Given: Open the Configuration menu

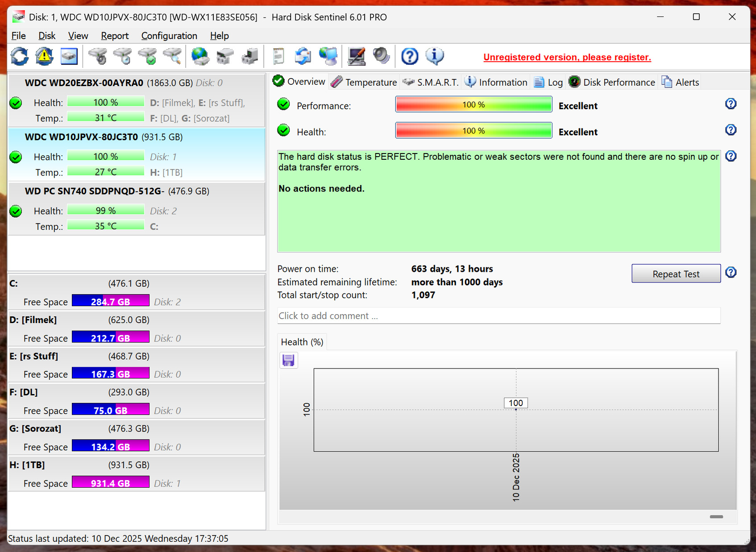Looking at the screenshot, I should click(169, 36).
